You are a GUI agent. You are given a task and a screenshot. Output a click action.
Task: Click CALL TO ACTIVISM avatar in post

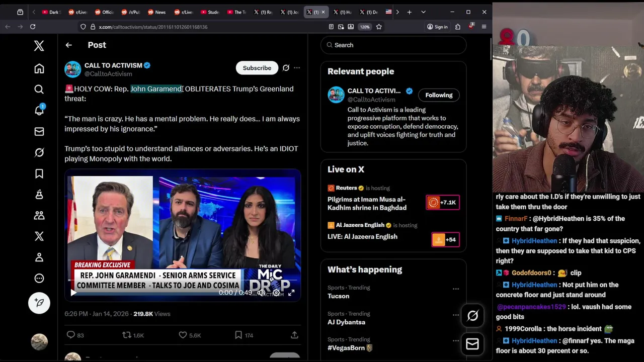[73, 69]
